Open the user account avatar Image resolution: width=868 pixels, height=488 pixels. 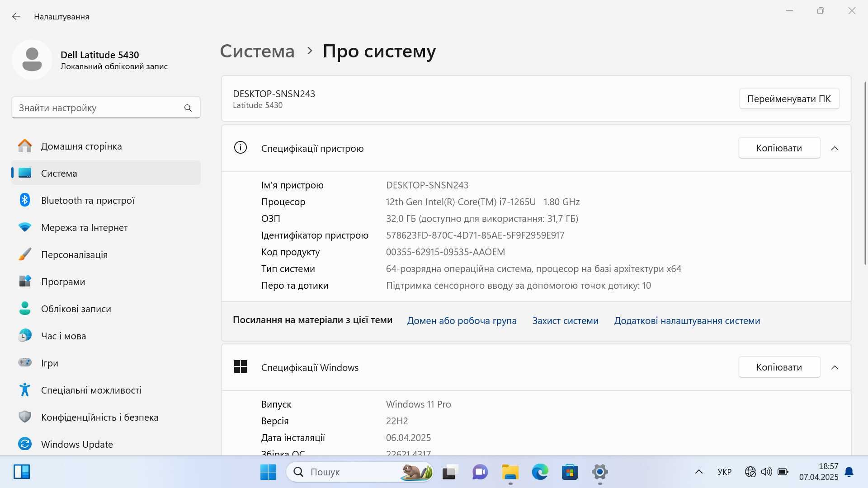[x=32, y=60]
